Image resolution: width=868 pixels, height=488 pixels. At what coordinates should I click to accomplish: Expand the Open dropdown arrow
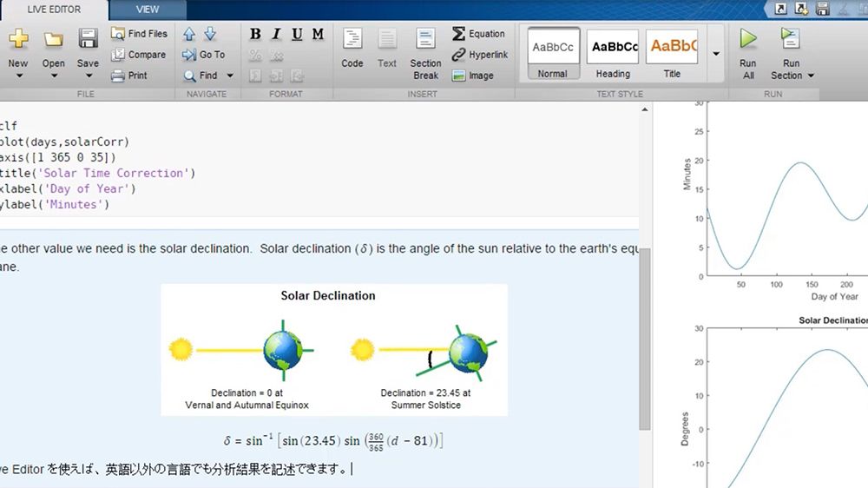[x=54, y=76]
